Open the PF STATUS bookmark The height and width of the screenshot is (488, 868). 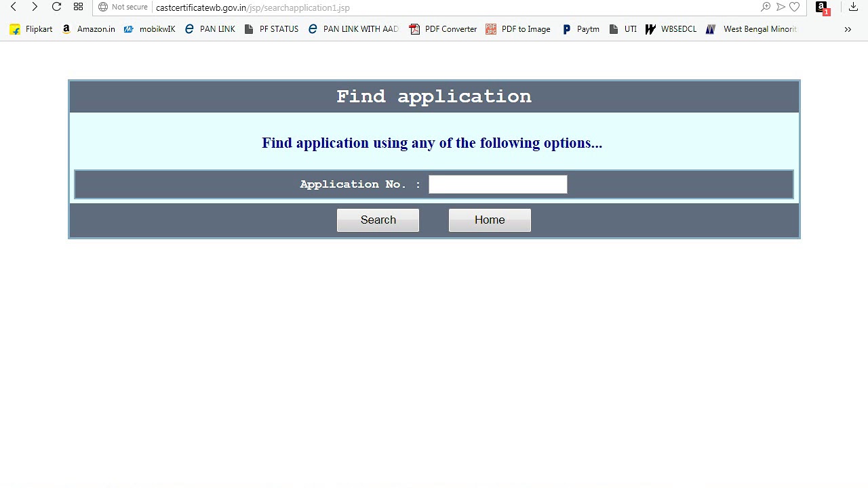tap(271, 29)
